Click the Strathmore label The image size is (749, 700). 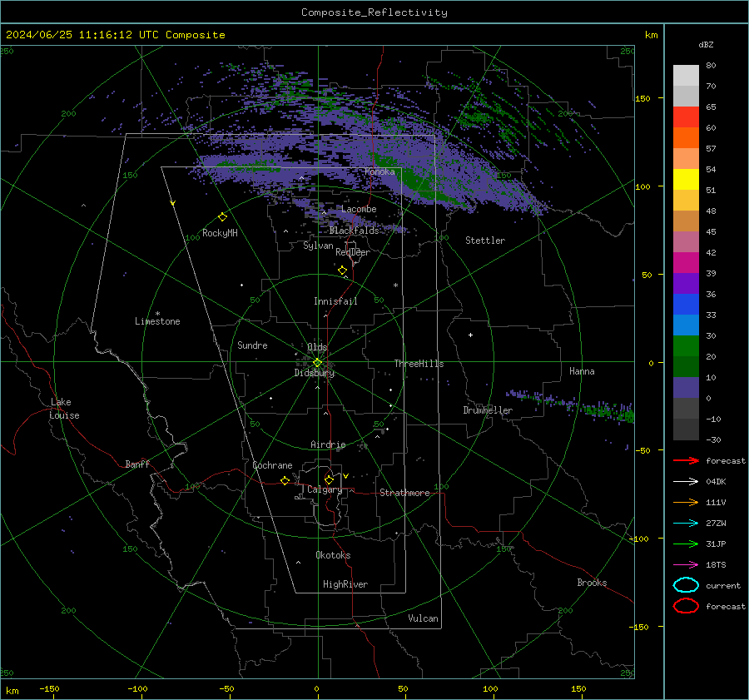pyautogui.click(x=404, y=493)
